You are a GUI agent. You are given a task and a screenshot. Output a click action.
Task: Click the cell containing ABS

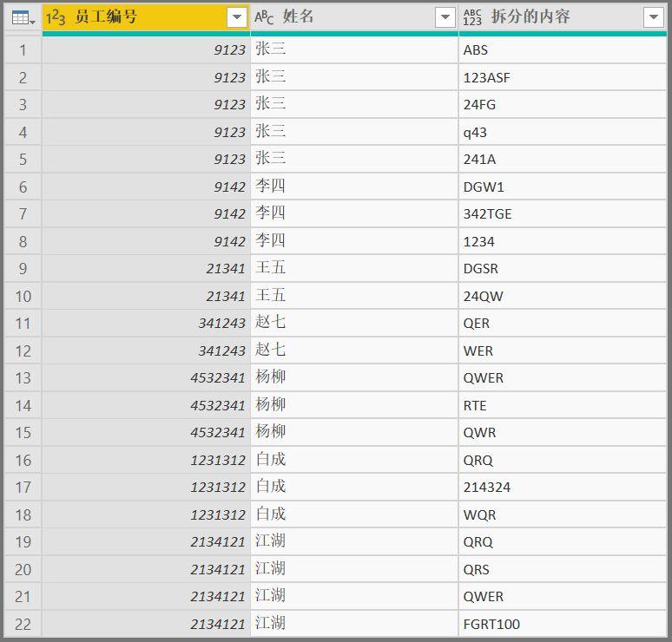point(563,50)
